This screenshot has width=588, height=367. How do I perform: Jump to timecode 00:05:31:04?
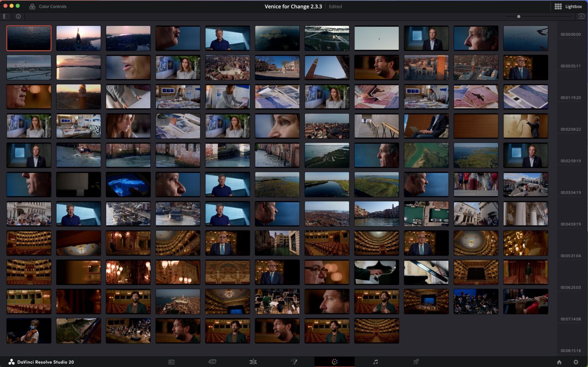point(570,256)
